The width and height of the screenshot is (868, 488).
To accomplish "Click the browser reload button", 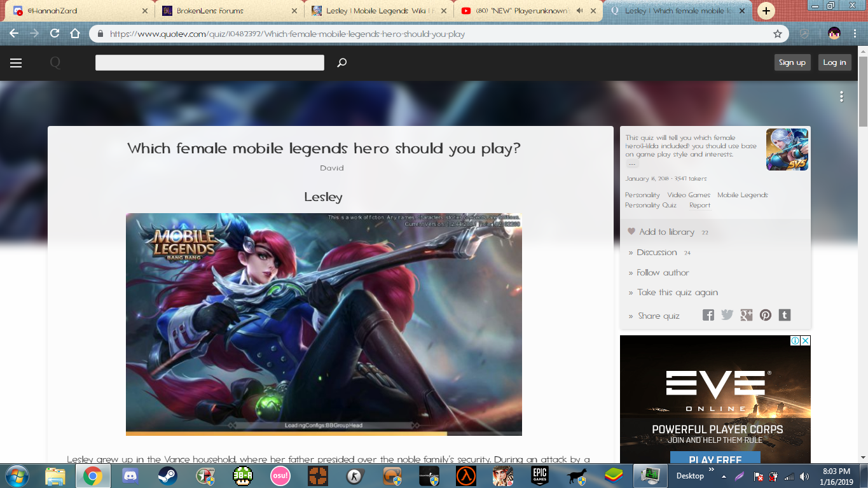I will [55, 34].
